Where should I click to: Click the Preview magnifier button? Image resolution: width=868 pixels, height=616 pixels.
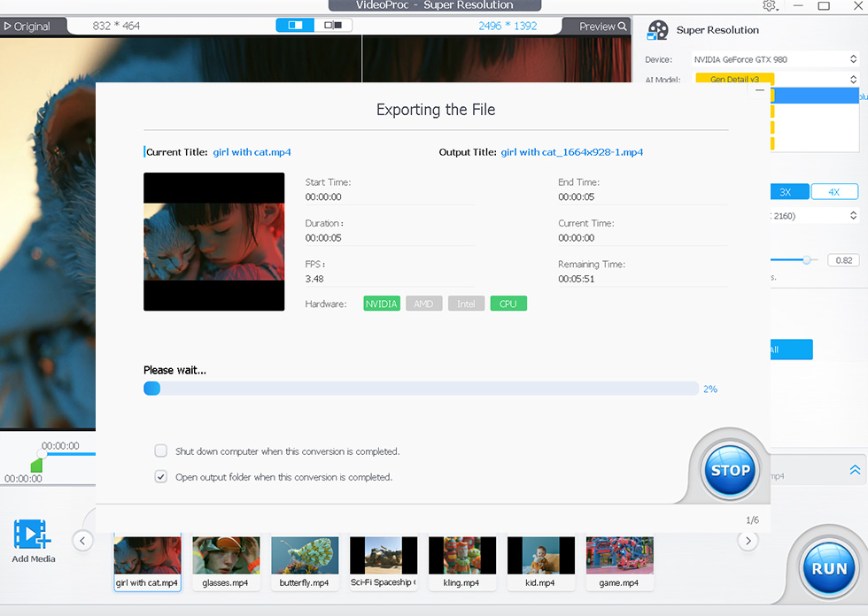[x=602, y=26]
